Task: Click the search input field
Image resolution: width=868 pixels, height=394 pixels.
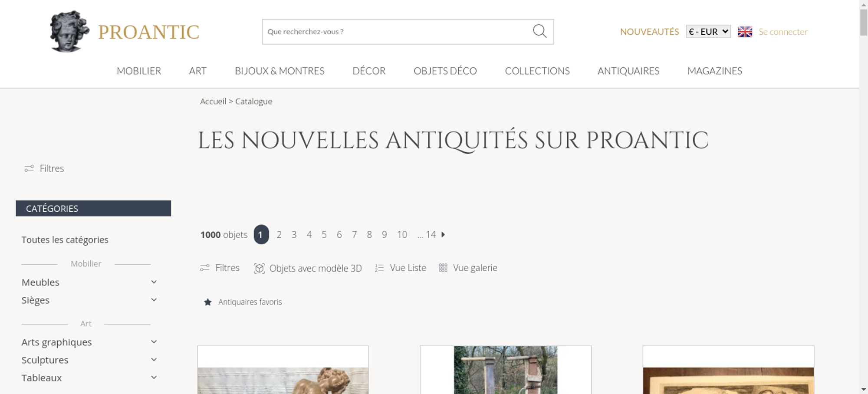Action: pos(396,32)
